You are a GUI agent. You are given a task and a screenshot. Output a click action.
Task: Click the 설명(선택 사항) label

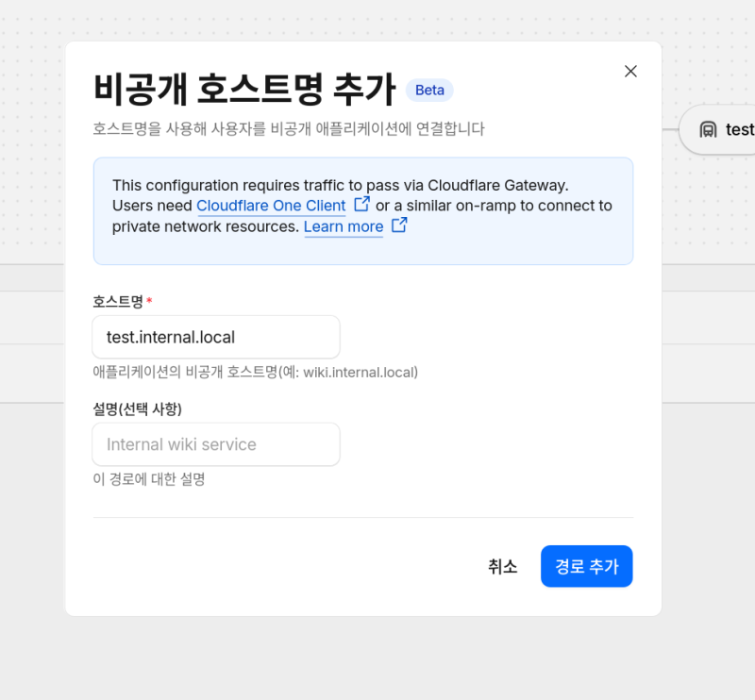(x=137, y=408)
